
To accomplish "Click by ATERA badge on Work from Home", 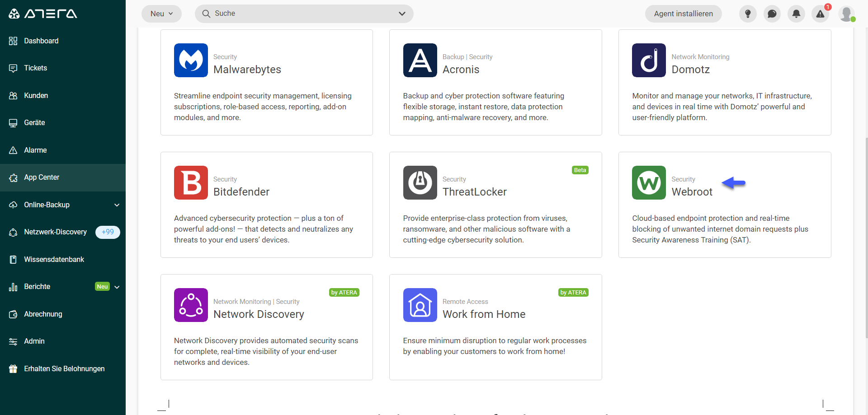I will pos(573,293).
